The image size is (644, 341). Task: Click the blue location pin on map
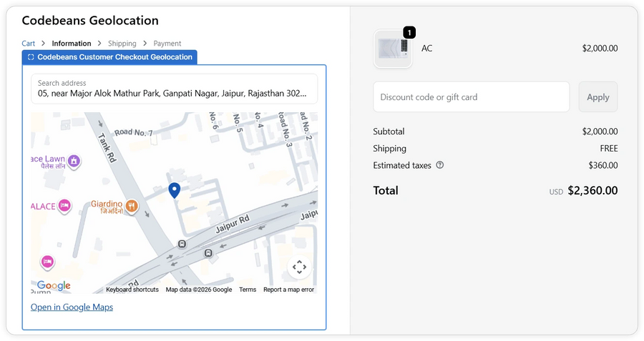175,190
